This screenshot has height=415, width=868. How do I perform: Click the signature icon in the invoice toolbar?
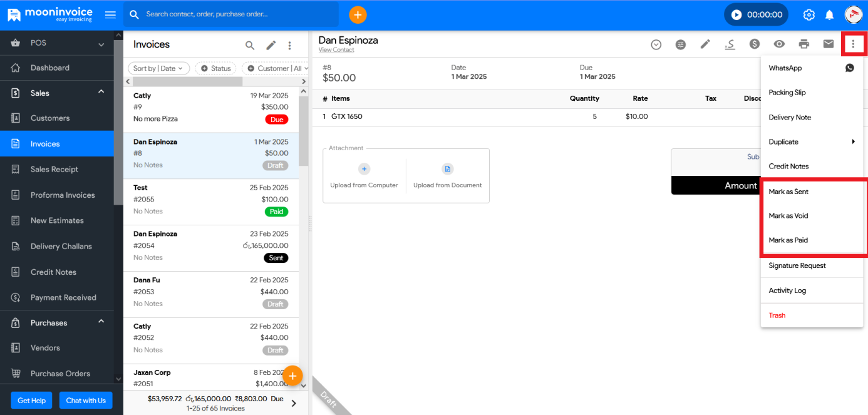click(x=730, y=44)
